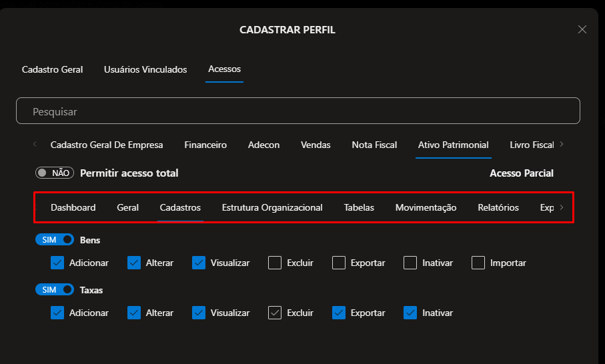Check the Excluir box for Bens
The width and height of the screenshot is (605, 364).
275,263
